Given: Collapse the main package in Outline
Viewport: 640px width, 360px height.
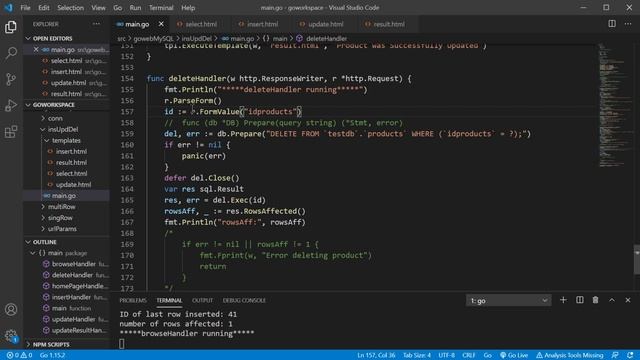Looking at the screenshot, I should [x=33, y=253].
